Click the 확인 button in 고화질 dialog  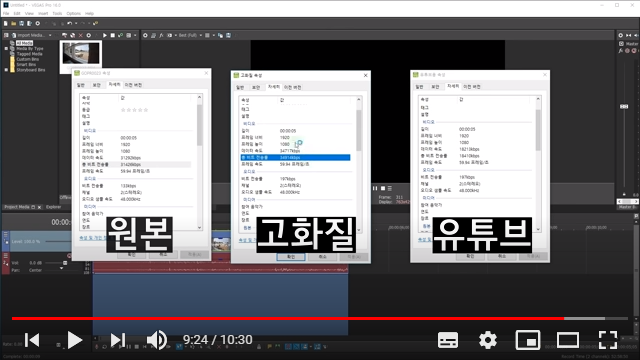[291, 257]
